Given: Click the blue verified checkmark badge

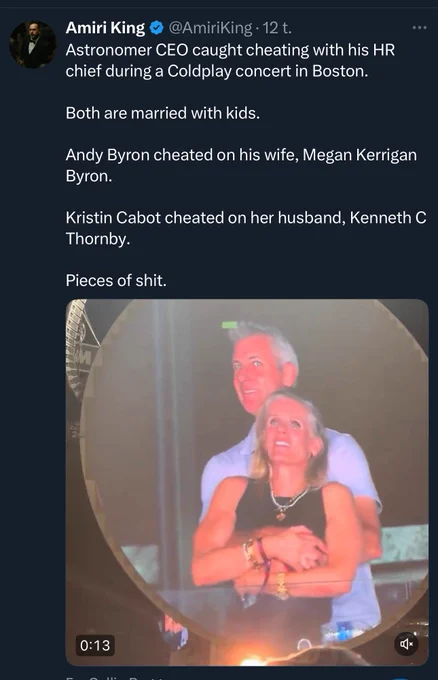Looking at the screenshot, I should coord(156,28).
